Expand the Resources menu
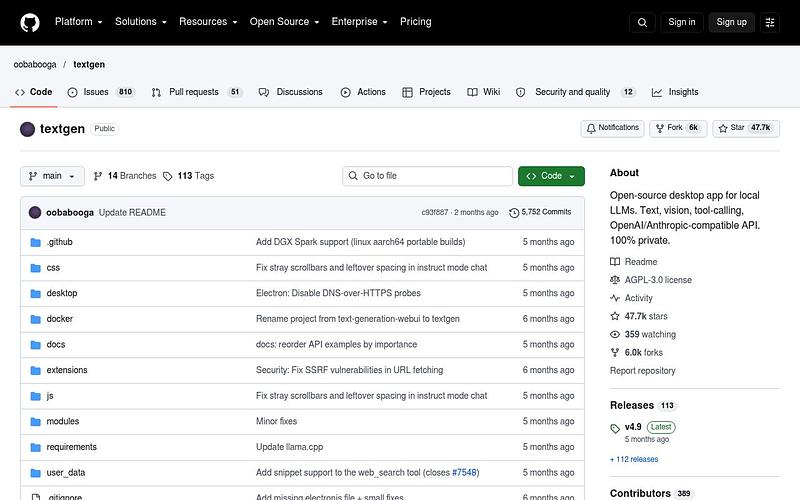This screenshot has width=800, height=500. pyautogui.click(x=208, y=22)
